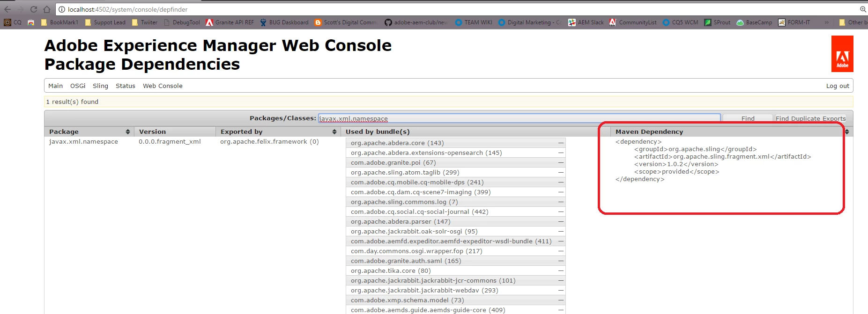Open the AEM Slack bookmark
The image size is (868, 314).
pos(586,22)
